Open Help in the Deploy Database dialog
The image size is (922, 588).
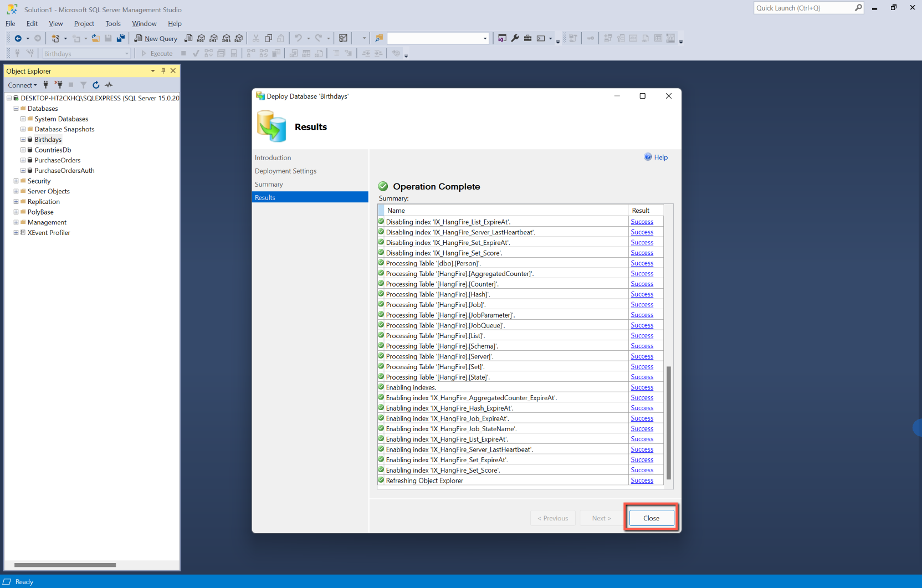point(656,157)
